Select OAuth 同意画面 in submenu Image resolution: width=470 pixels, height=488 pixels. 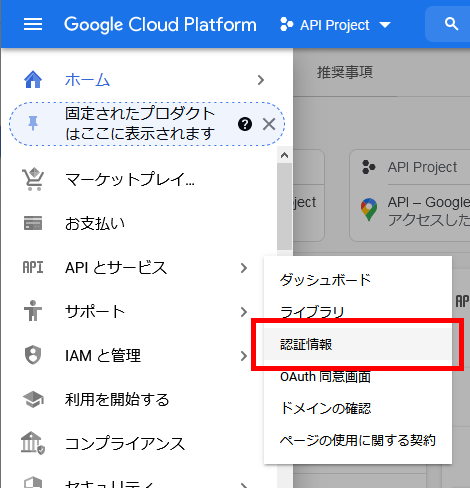[358, 376]
